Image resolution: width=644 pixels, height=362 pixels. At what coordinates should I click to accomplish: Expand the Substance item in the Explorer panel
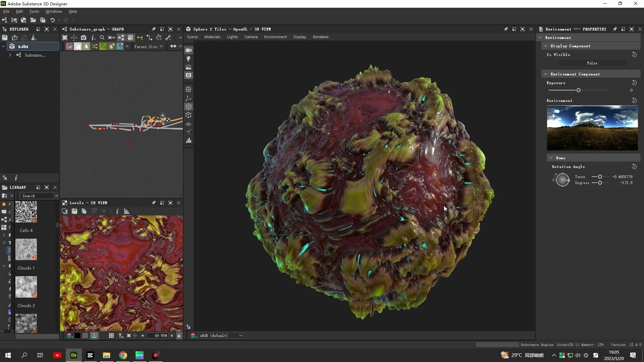tap(10, 55)
